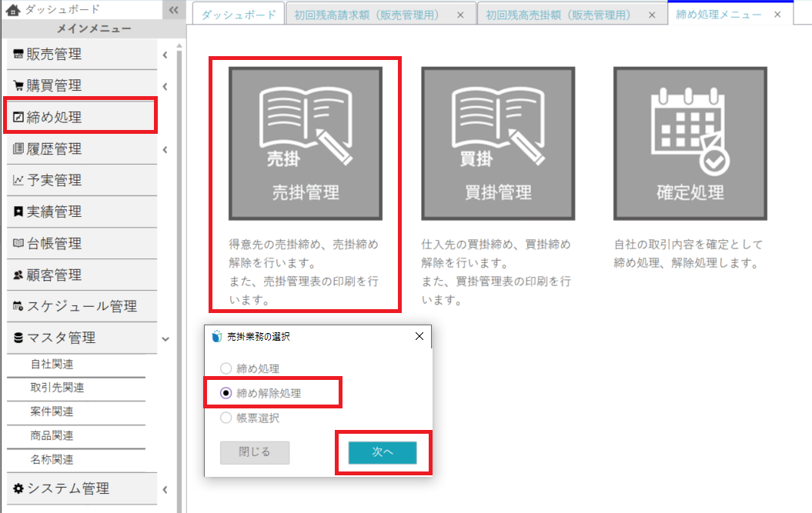This screenshot has height=513, width=812.
Task: Click the マスタ管理 database icon
Action: coord(18,338)
